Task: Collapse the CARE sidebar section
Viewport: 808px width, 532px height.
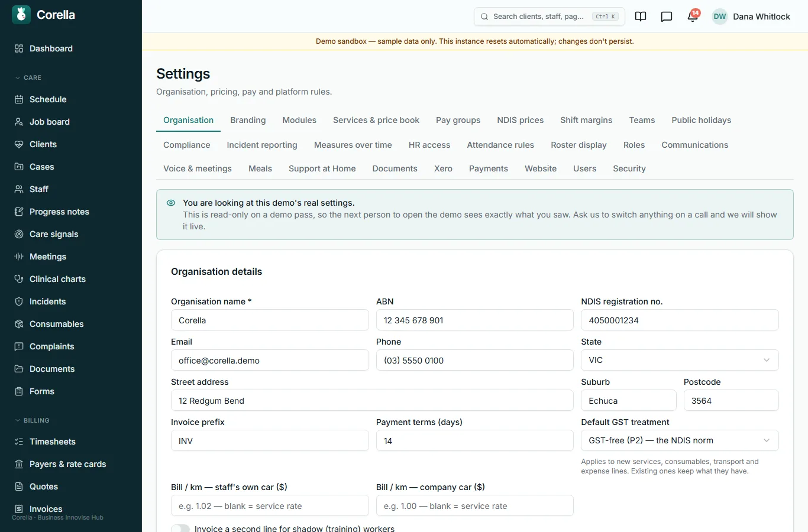Action: pyautogui.click(x=28, y=77)
